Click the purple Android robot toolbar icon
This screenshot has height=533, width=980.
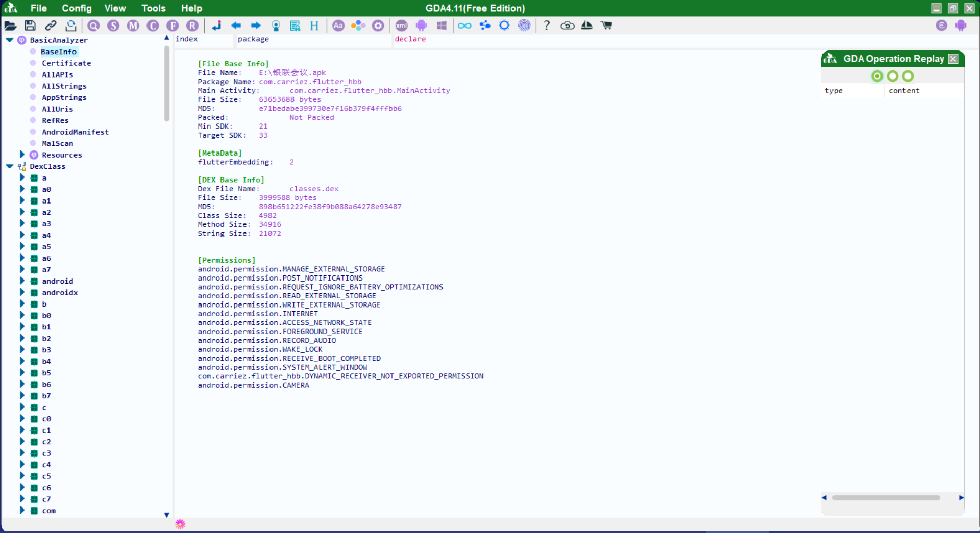[x=421, y=26]
